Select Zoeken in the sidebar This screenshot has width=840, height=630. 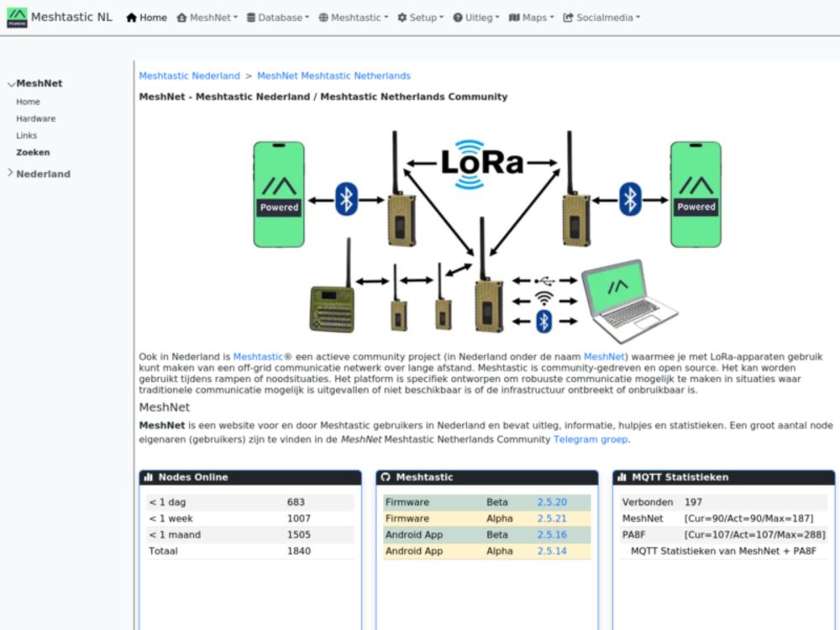(34, 152)
